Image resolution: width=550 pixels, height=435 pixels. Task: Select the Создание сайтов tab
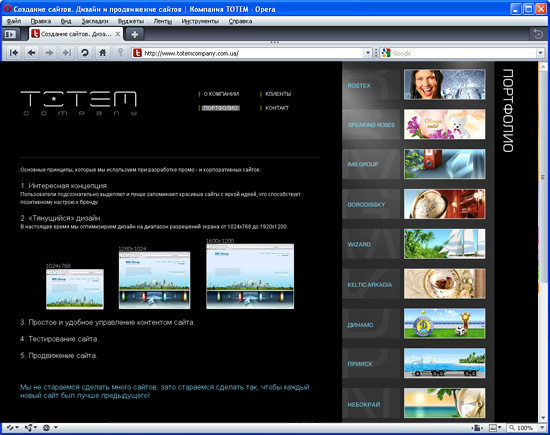pos(76,34)
